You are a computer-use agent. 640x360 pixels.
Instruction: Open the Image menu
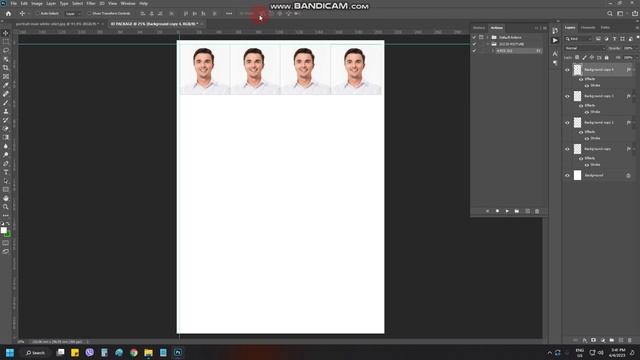point(37,3)
